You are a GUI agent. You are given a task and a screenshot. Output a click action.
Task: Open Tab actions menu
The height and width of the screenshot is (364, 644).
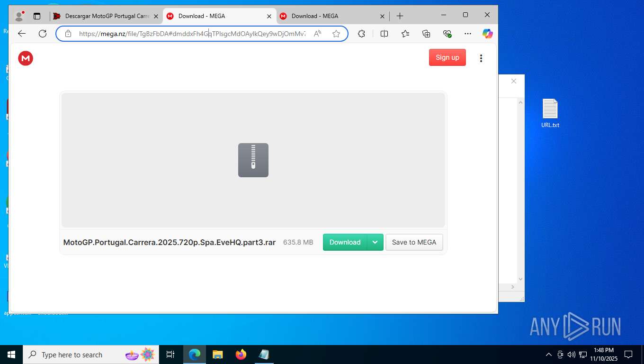pos(37,16)
